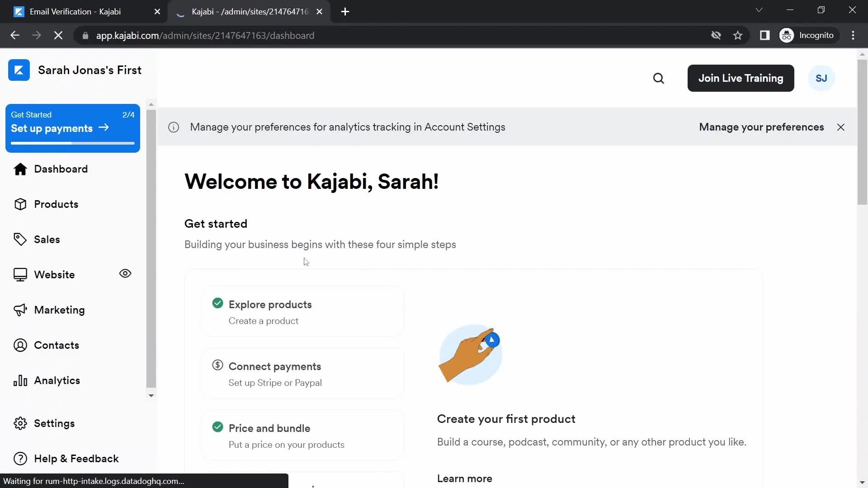Bookmark this page with the star icon
This screenshot has height=488, width=868.
click(x=738, y=35)
